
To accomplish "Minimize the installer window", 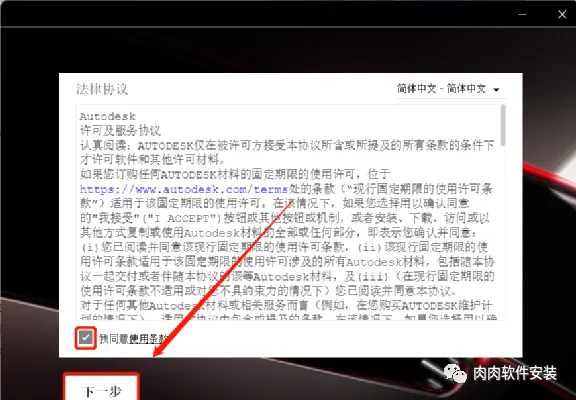I will coord(522,14).
